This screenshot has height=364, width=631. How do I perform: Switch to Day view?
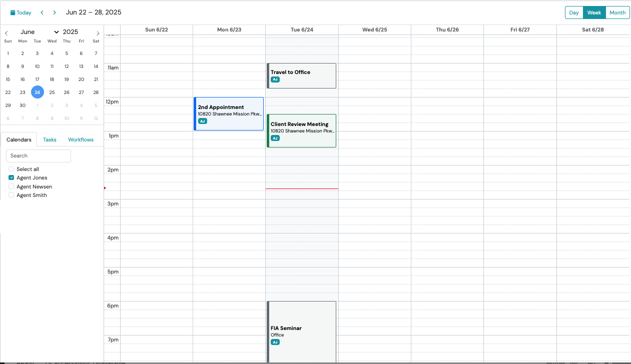point(574,12)
